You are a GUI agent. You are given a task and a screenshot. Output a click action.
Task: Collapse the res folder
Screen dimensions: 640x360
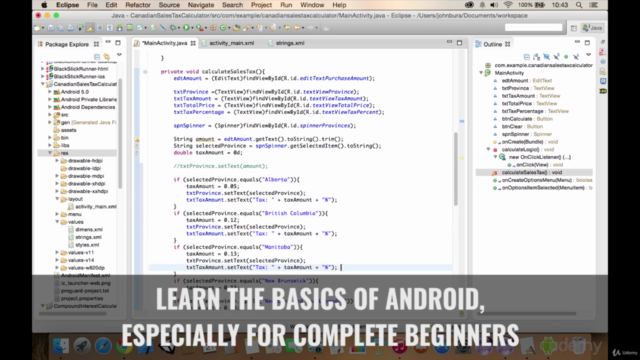coord(50,153)
